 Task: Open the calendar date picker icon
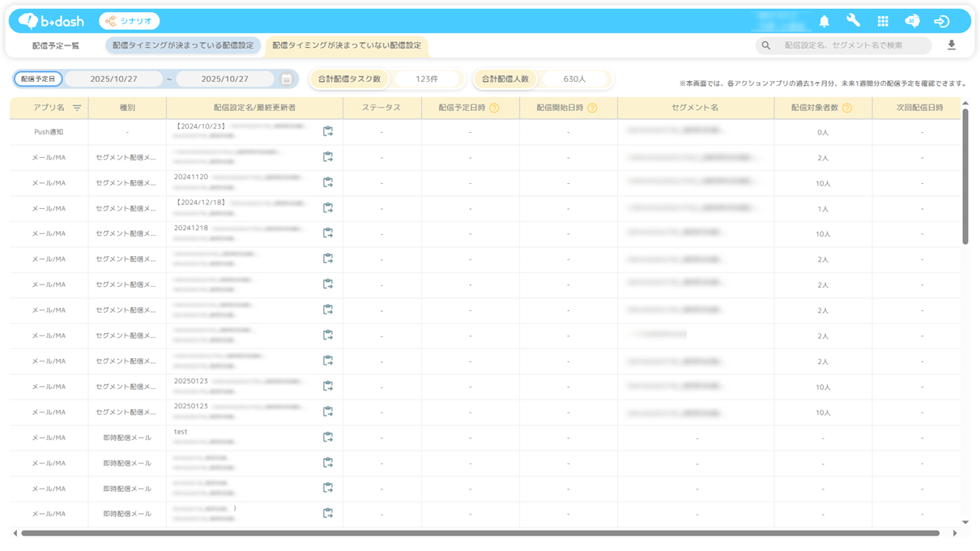click(x=287, y=79)
